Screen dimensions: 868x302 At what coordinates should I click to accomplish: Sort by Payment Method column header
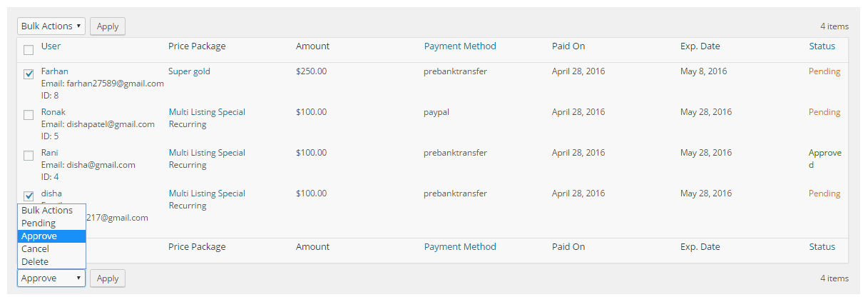(460, 46)
